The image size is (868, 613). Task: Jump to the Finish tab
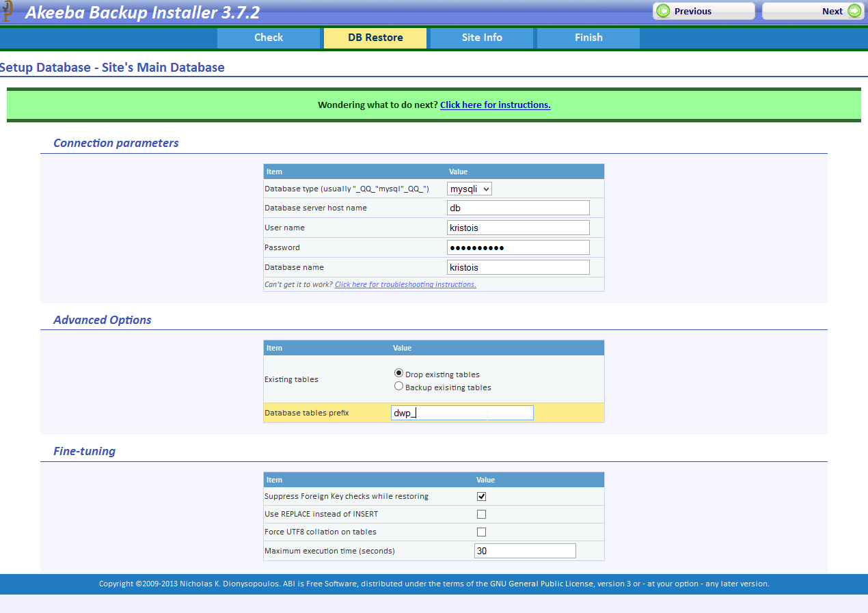pos(588,38)
